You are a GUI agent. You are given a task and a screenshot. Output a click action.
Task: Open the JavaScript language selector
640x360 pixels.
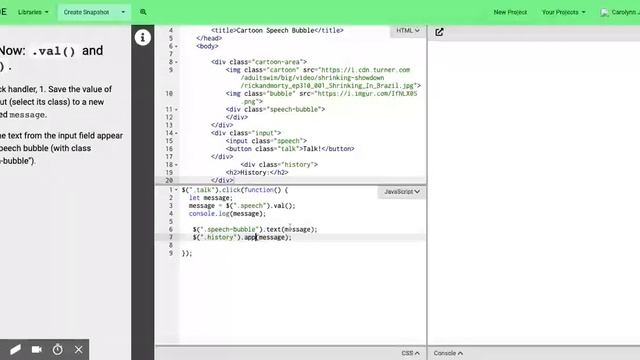click(402, 192)
